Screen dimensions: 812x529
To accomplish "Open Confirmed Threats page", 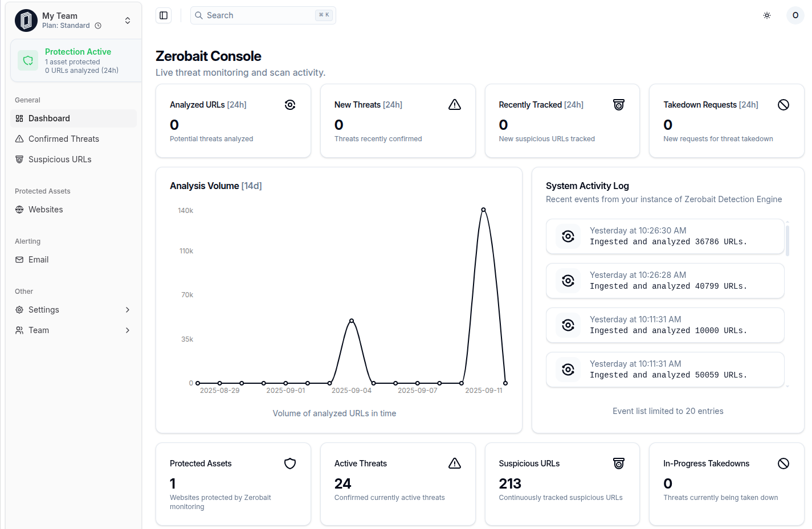I will click(x=63, y=139).
